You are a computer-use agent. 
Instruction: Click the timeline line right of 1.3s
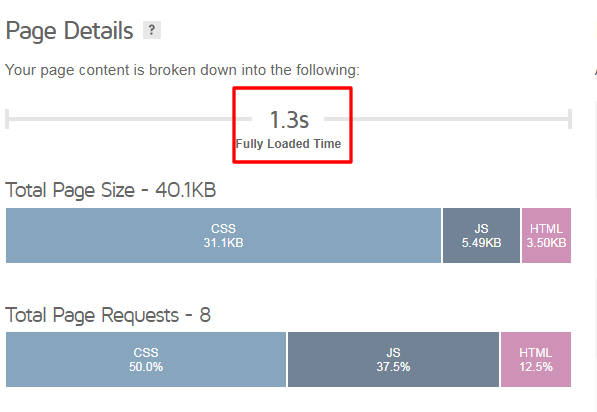click(448, 119)
